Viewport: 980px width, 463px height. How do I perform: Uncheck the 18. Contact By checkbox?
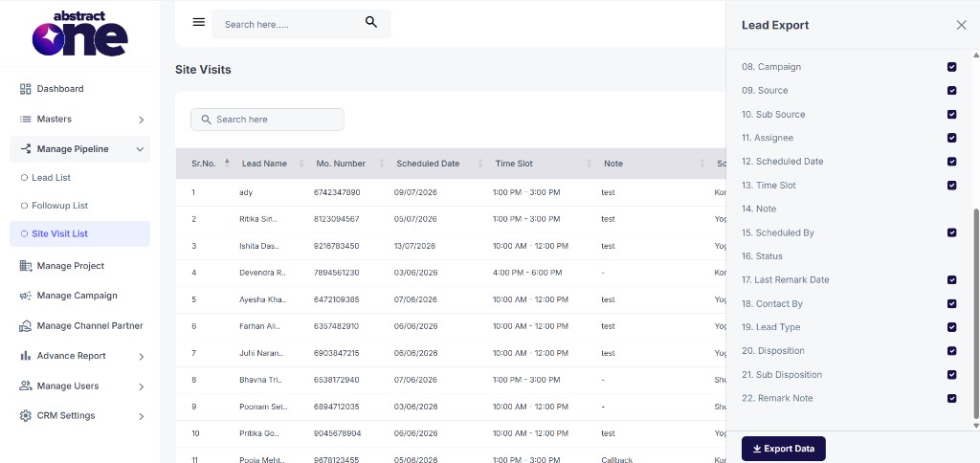pos(951,303)
